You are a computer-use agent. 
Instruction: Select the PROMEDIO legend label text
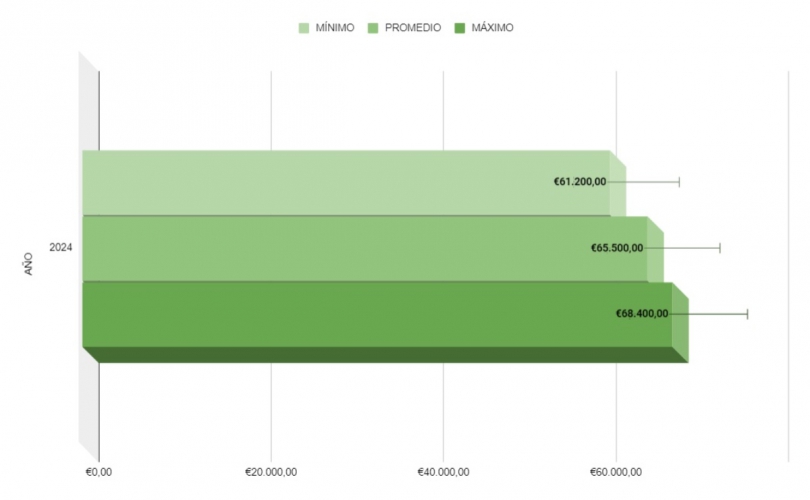click(x=413, y=28)
